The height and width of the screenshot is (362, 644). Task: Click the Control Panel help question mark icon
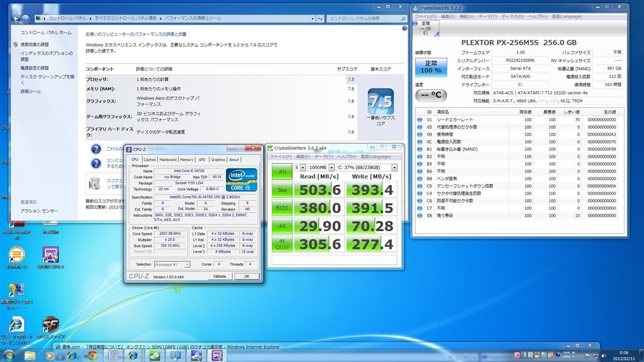click(404, 28)
